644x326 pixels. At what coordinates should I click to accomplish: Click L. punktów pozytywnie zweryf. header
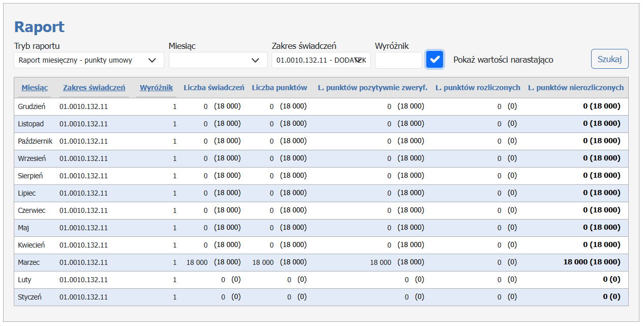coord(372,88)
